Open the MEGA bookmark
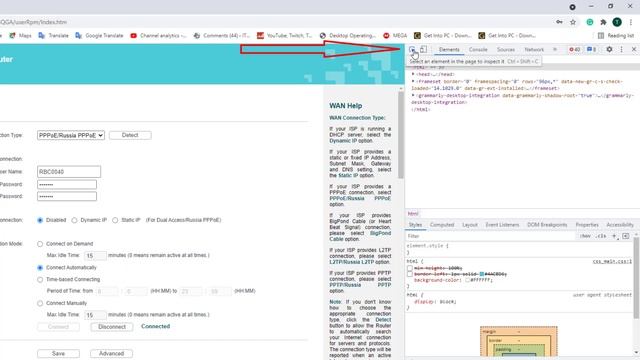This screenshot has width=640, height=360. (395, 36)
